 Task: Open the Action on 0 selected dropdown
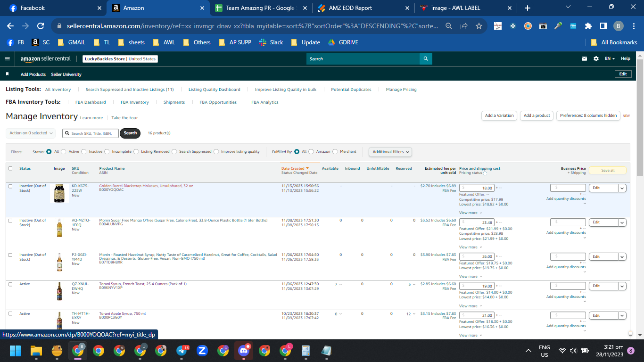pos(31,133)
